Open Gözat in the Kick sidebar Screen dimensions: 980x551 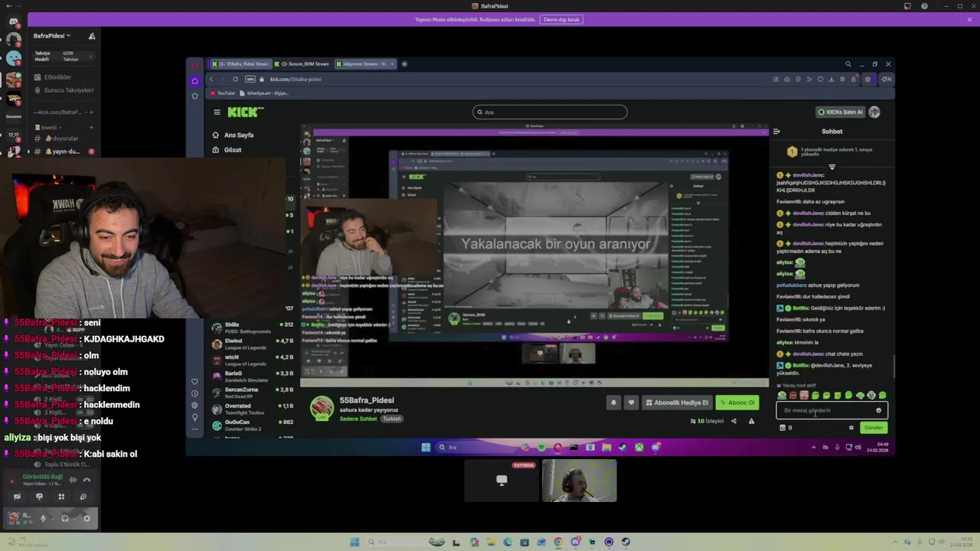point(227,150)
